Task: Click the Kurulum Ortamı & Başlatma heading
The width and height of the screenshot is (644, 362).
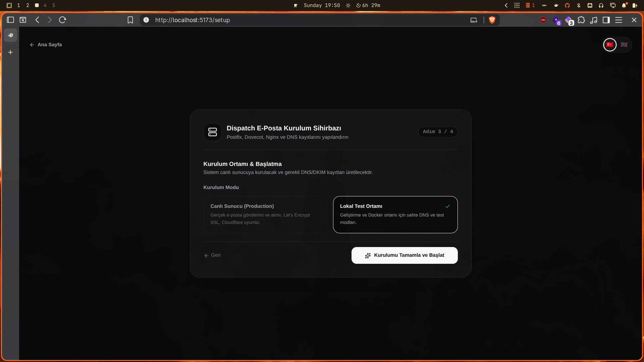Action: 243,164
